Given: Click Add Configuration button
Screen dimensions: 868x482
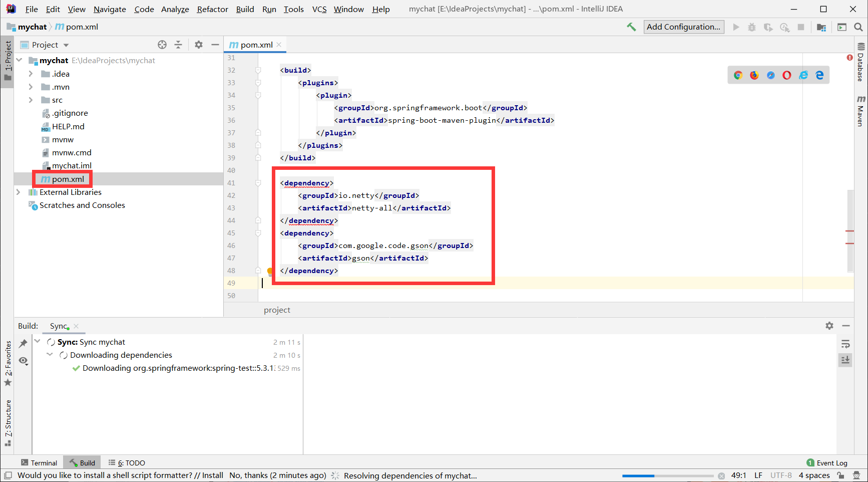Looking at the screenshot, I should click(x=683, y=27).
